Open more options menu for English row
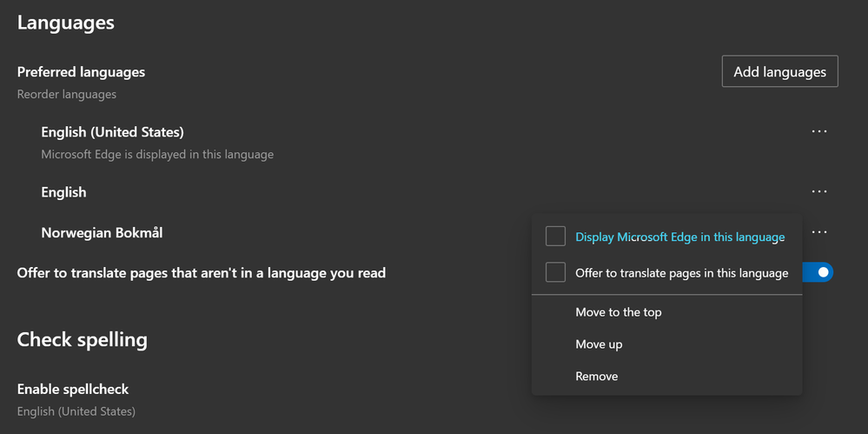This screenshot has height=434, width=868. tap(818, 192)
